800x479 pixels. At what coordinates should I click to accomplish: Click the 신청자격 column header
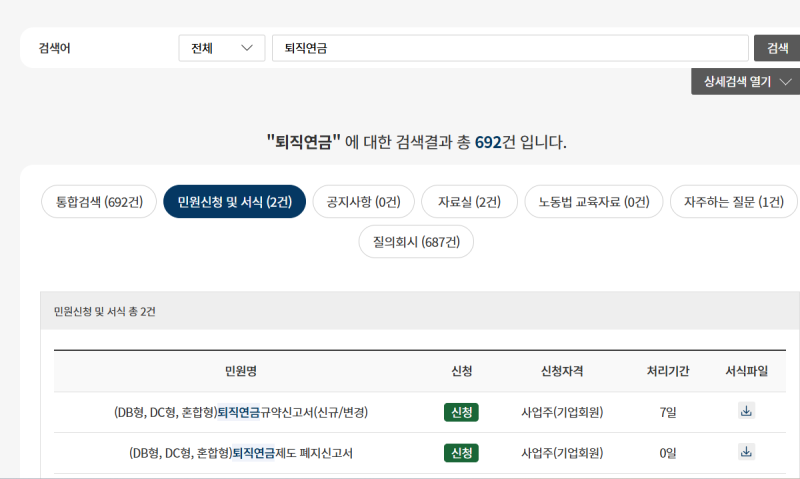[562, 371]
